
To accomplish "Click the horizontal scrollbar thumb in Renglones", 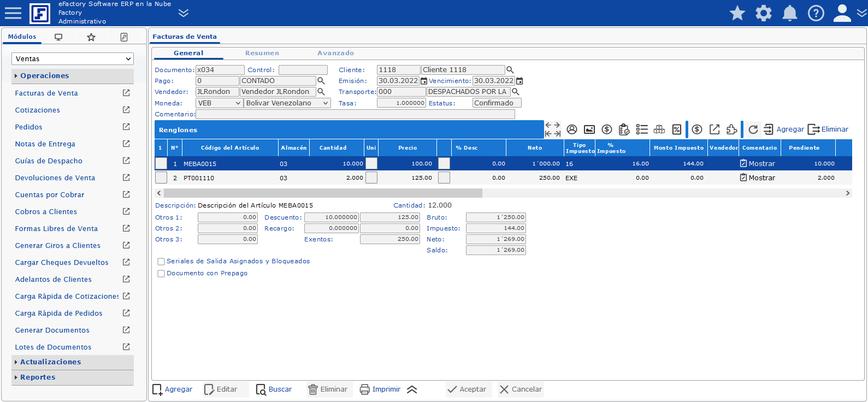I will 323,193.
